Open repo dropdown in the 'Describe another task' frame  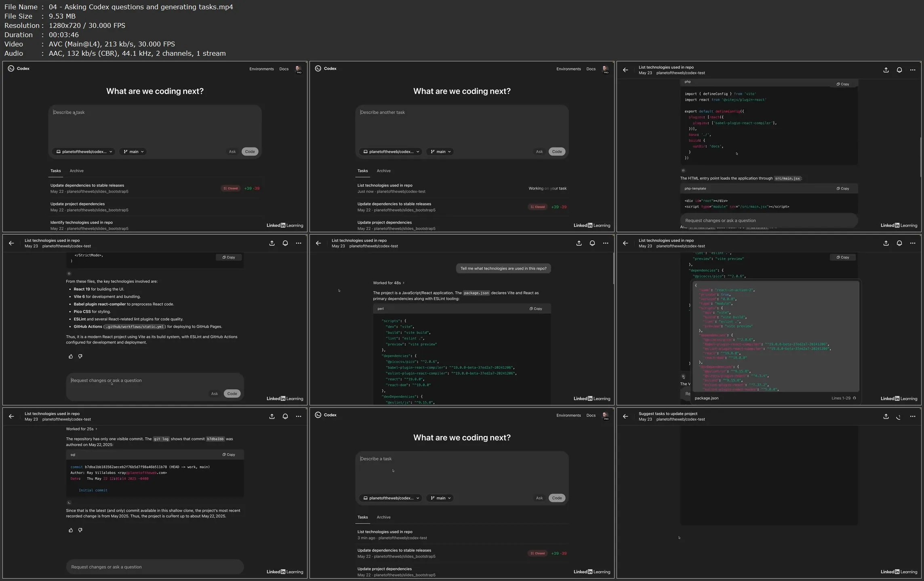(390, 152)
